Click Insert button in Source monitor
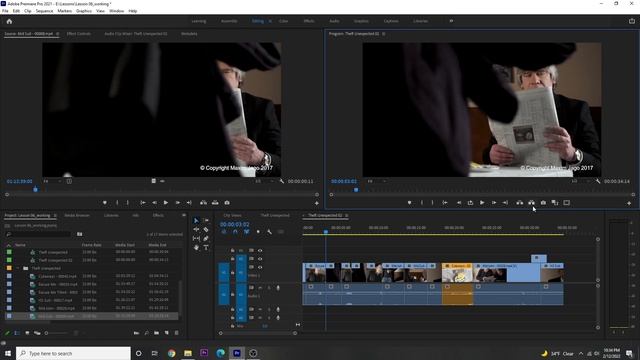640x360 pixels. pos(203,202)
